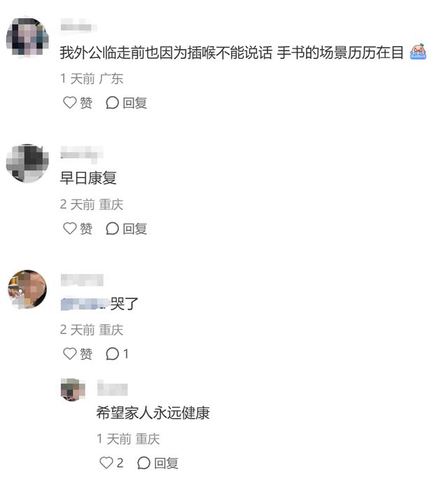Click reply bubble icon under 早日康复 comment
The image size is (448, 477).
112,228
